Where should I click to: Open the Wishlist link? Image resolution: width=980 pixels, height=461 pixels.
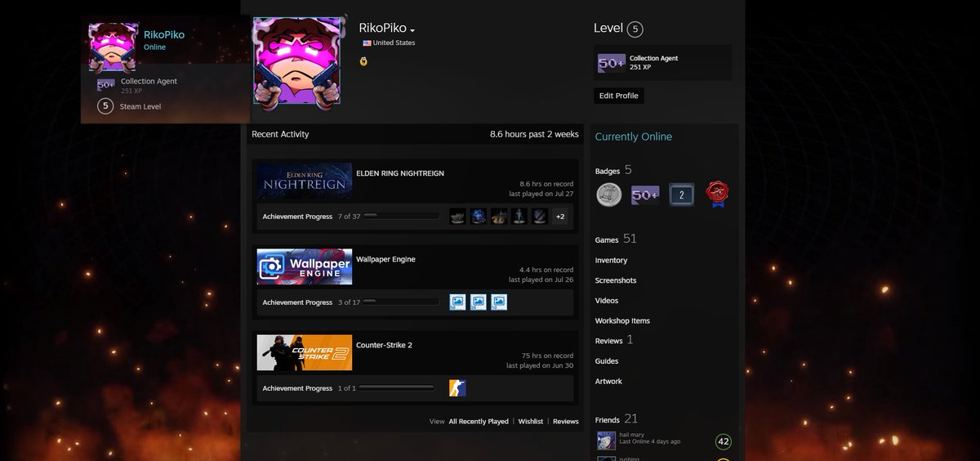coord(530,422)
